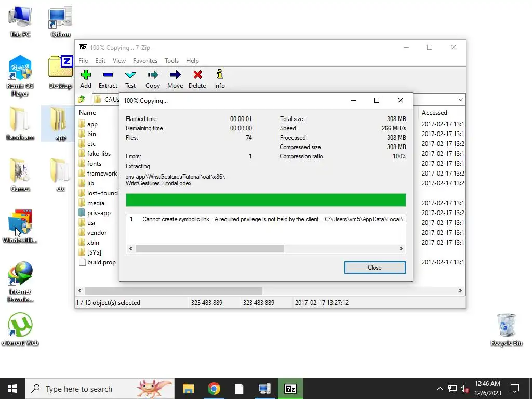Click the error list horizontal scrollbar thumb
Viewport: 532px width, 399px height.
coord(210,248)
